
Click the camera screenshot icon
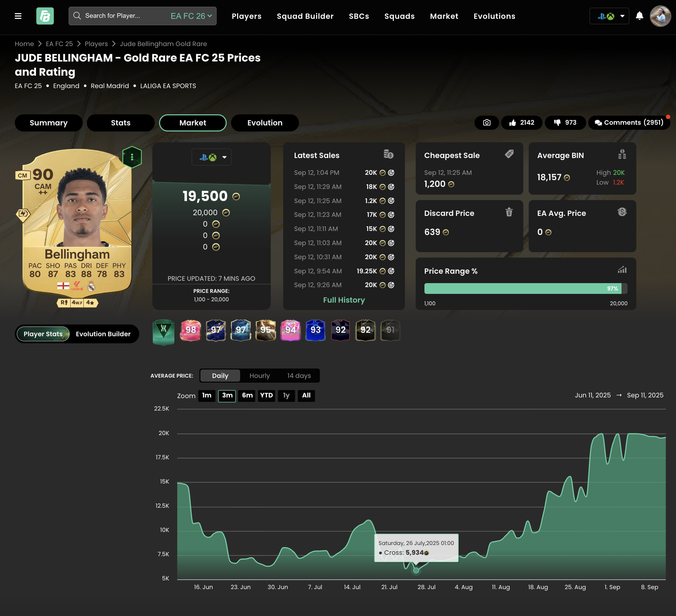487,123
